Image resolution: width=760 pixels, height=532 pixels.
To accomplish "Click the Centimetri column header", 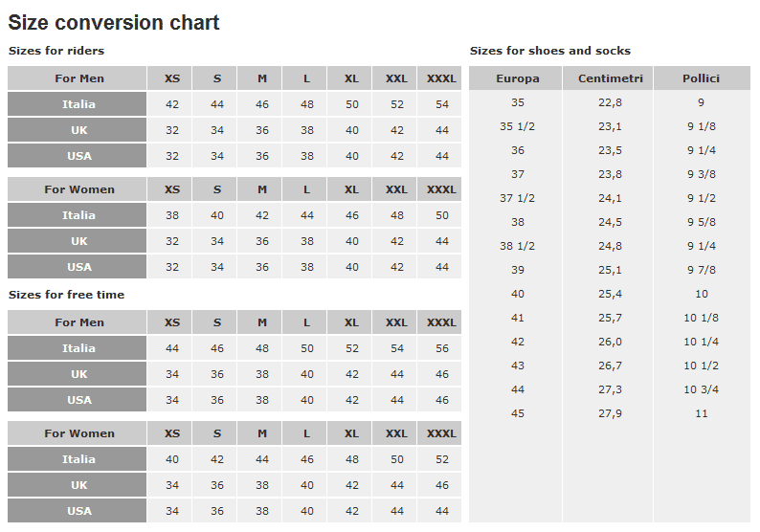I will click(x=611, y=78).
